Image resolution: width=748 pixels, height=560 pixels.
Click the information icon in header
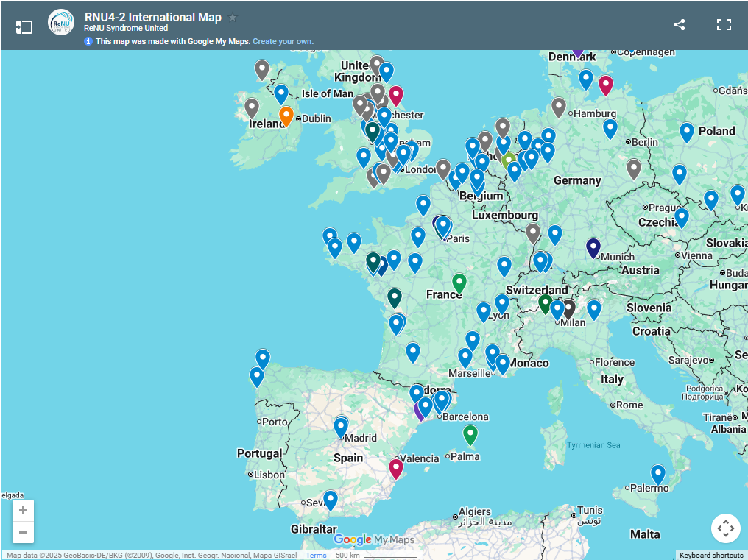[x=88, y=41]
